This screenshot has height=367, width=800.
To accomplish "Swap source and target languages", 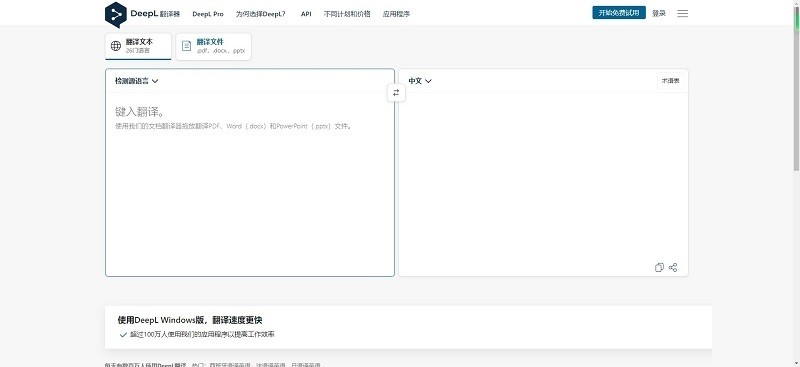I will [396, 93].
